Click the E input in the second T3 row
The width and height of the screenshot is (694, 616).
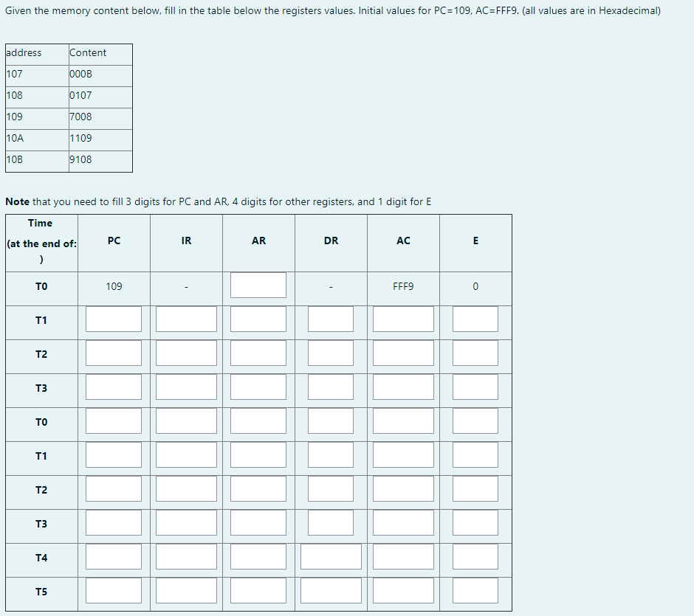click(x=475, y=523)
